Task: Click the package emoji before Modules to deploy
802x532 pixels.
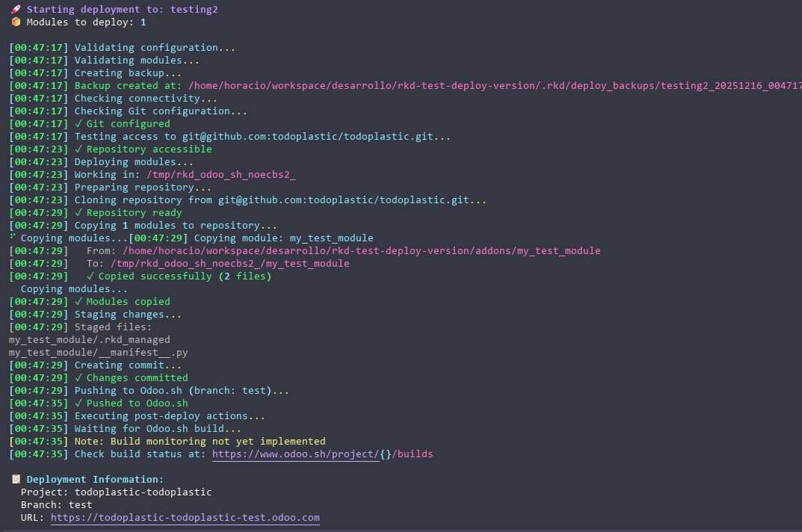Action: (x=16, y=22)
